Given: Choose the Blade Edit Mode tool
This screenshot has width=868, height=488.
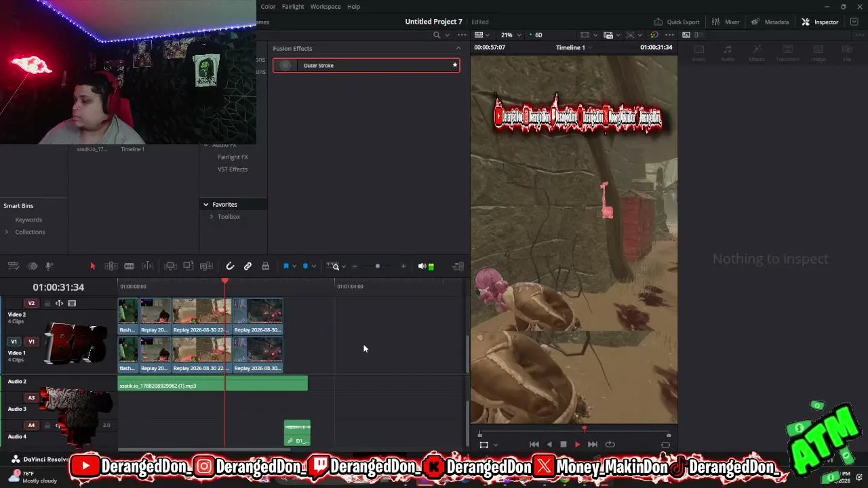Looking at the screenshot, I should click(x=129, y=266).
